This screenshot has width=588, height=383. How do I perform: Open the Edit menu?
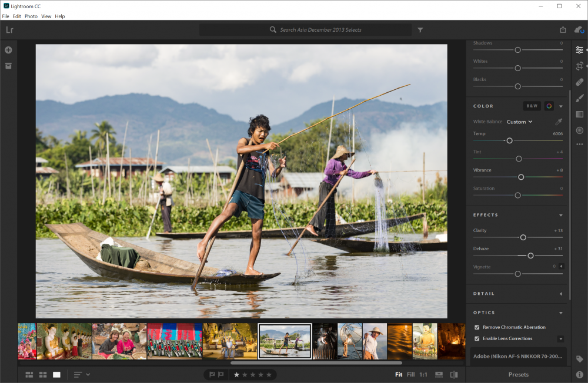17,16
